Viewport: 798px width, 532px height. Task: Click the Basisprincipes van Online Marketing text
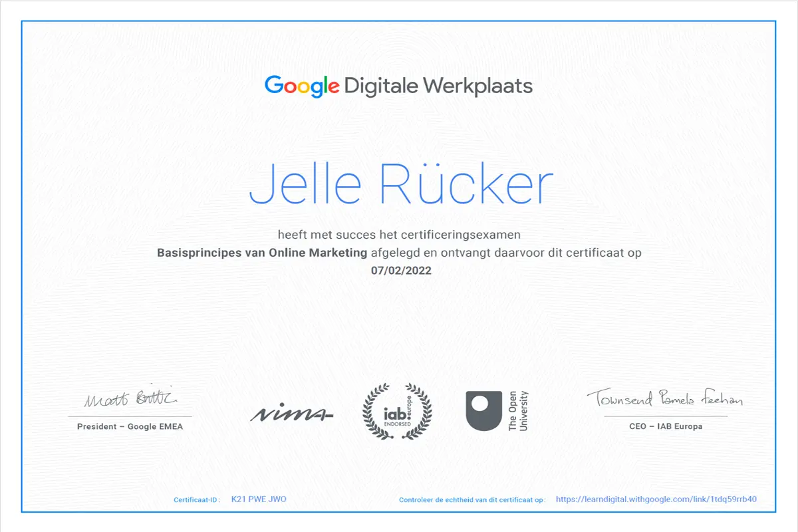pyautogui.click(x=262, y=253)
